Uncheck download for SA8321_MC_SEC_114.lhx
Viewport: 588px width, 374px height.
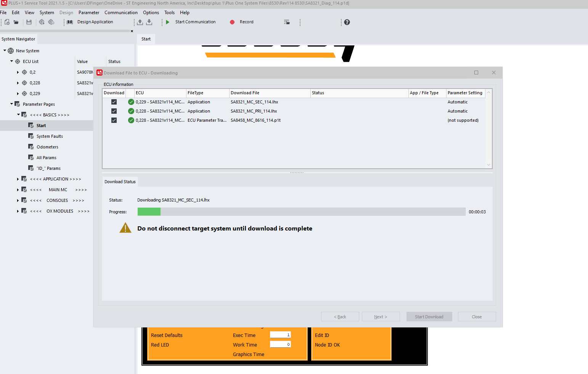click(114, 102)
